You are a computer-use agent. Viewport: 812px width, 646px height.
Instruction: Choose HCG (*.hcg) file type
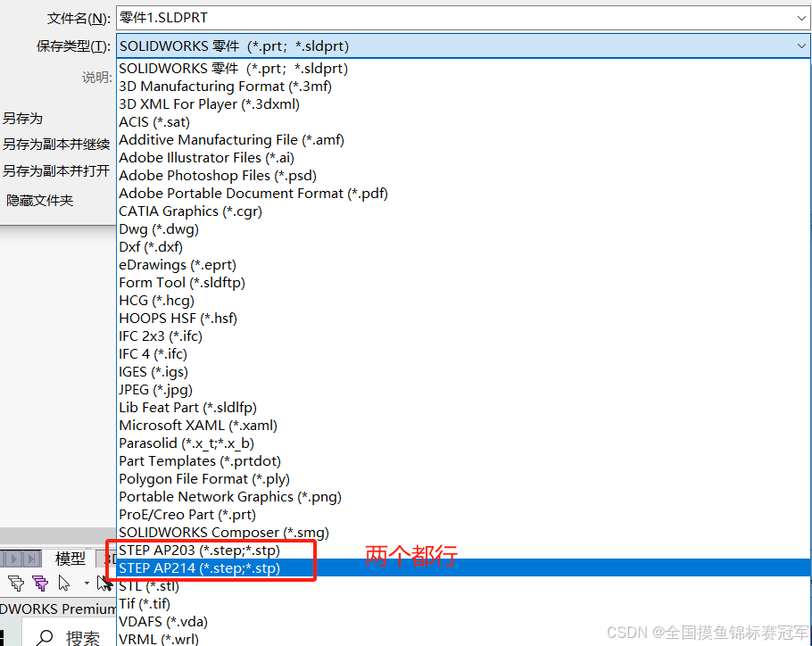click(463, 301)
